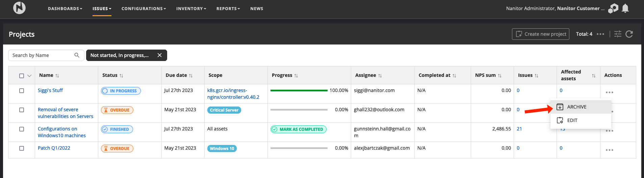This screenshot has width=644, height=178.
Task: Expand the select-all chevron in header
Action: pyautogui.click(x=29, y=76)
